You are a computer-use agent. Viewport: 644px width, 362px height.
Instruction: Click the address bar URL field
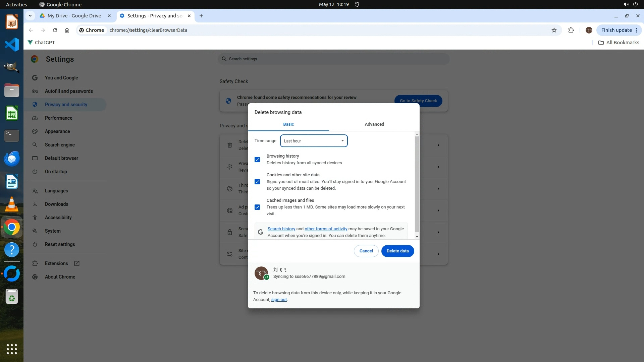[268, 30]
